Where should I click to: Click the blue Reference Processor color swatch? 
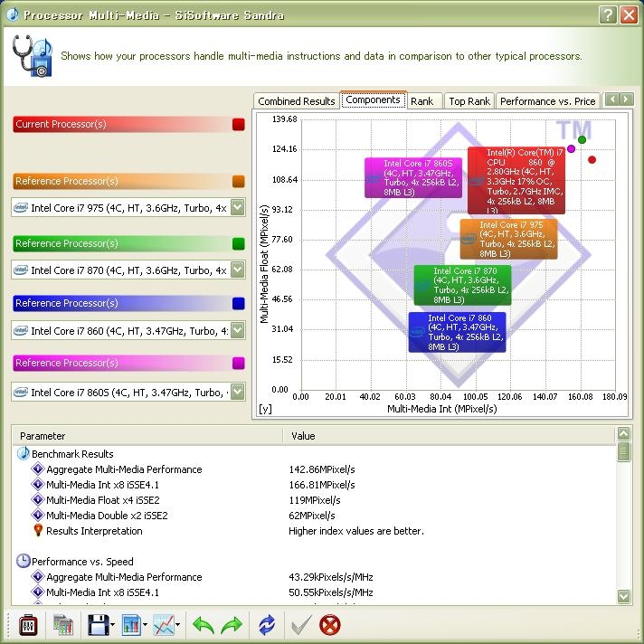pyautogui.click(x=238, y=303)
